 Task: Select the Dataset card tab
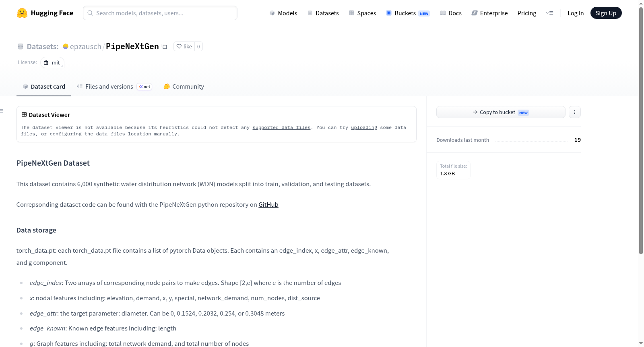pyautogui.click(x=43, y=86)
